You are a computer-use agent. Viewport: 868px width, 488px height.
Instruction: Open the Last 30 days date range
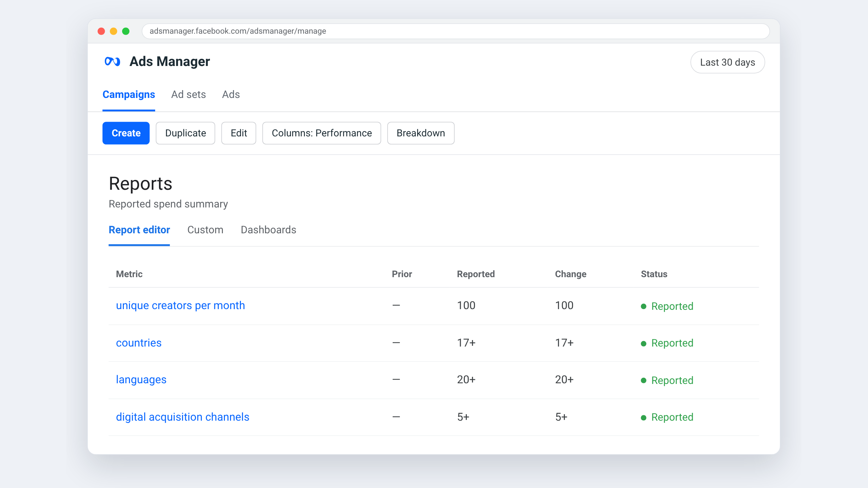coord(727,62)
